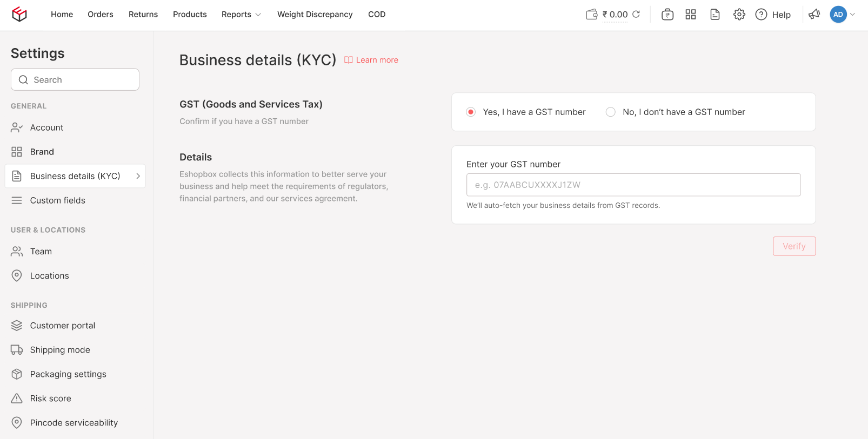Open the announcements megaphone icon

click(814, 15)
